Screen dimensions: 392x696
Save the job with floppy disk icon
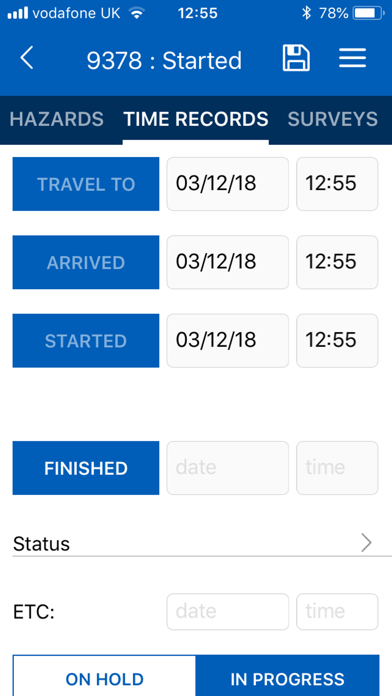click(296, 58)
